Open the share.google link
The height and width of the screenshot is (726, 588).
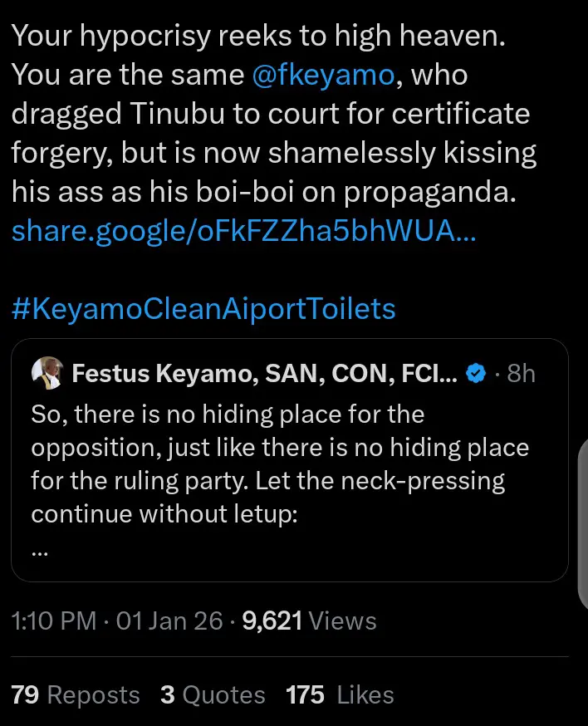coord(243,233)
